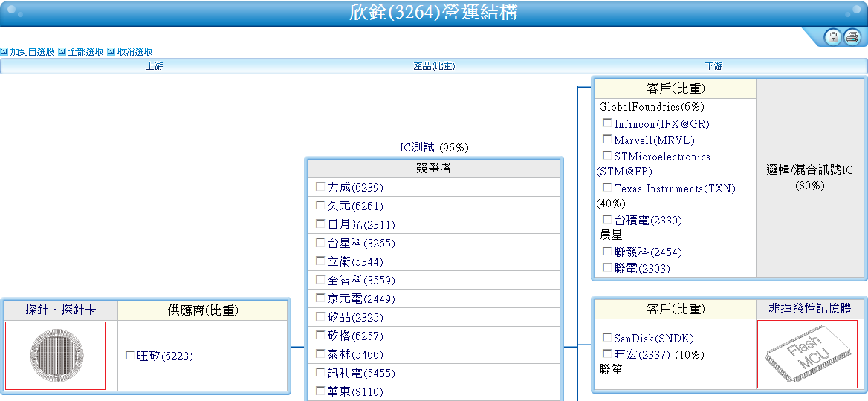The height and width of the screenshot is (401, 868).
Task: Select the 台星科(3265) checkbox
Action: coord(320,242)
